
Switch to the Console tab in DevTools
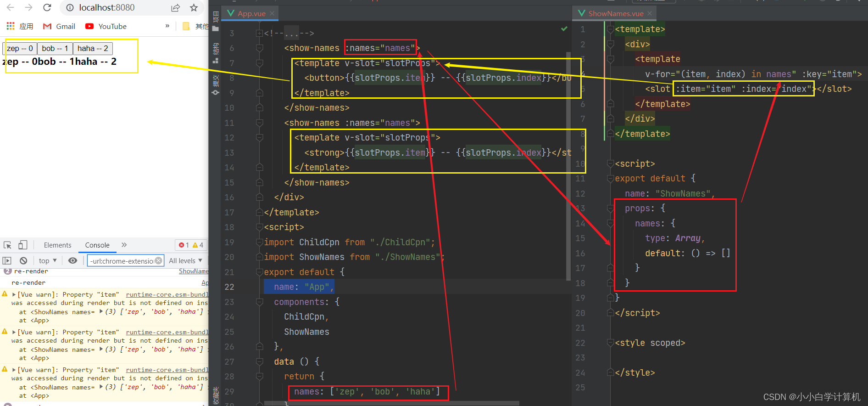click(97, 245)
